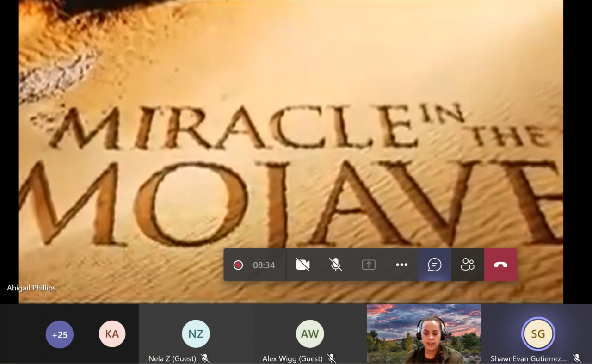Click the Alex Wigg (Guest) name label

pyautogui.click(x=292, y=358)
